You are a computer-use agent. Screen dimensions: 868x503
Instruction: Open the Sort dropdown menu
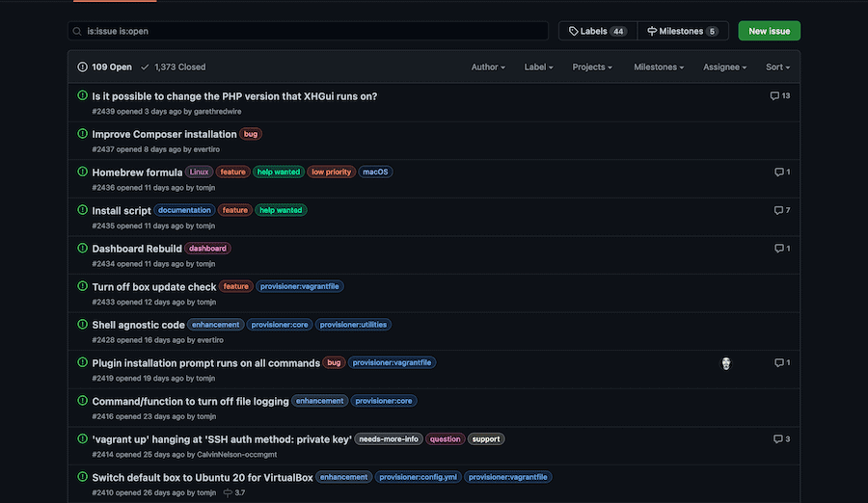click(x=777, y=67)
